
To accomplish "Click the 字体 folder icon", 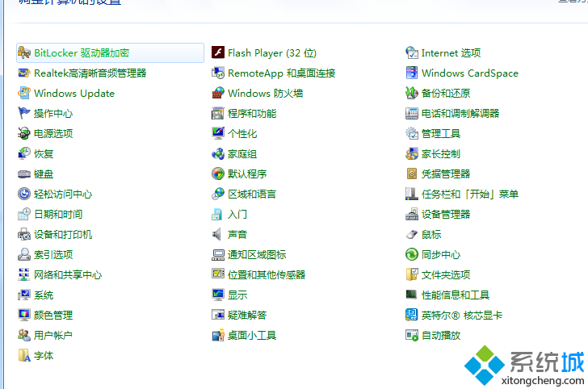I will [x=24, y=356].
